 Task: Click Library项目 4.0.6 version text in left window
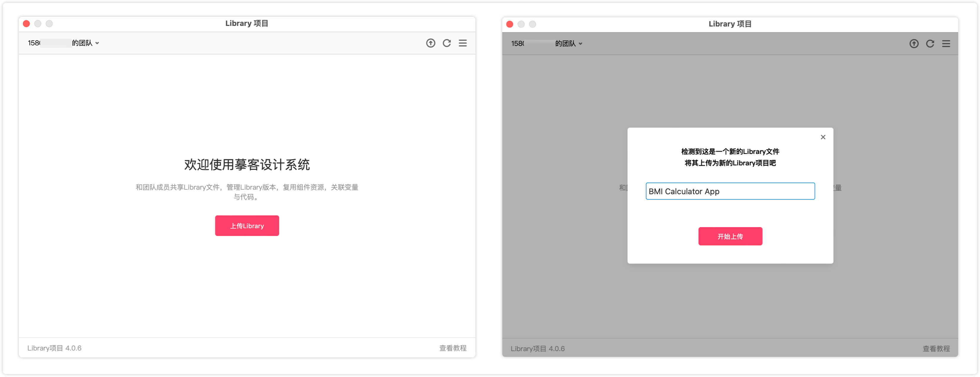(54, 348)
